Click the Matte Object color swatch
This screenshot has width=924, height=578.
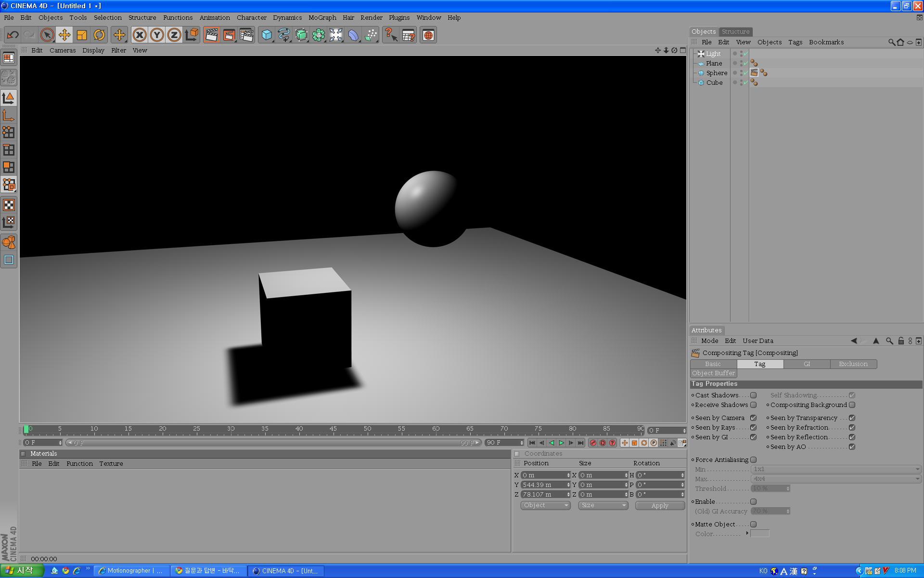coord(760,534)
